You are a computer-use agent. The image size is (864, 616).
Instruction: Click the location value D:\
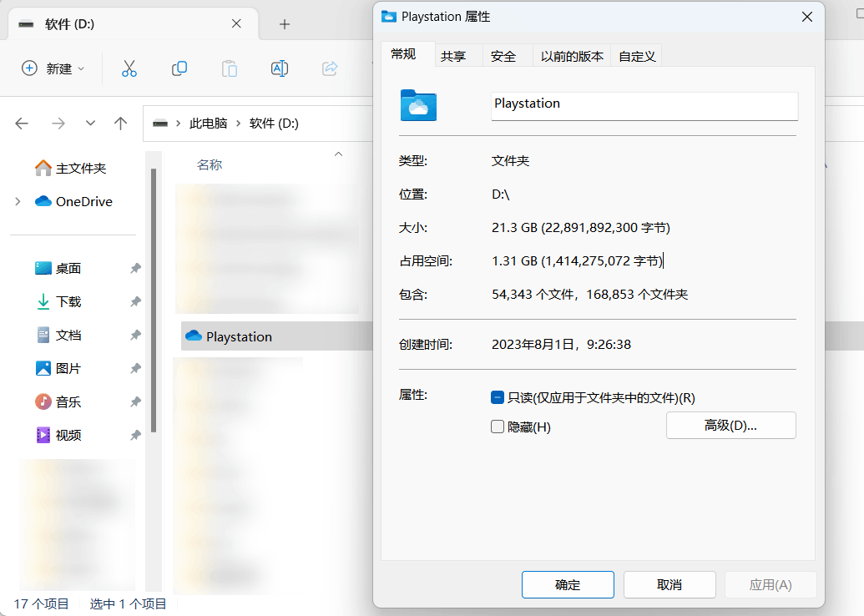click(500, 194)
